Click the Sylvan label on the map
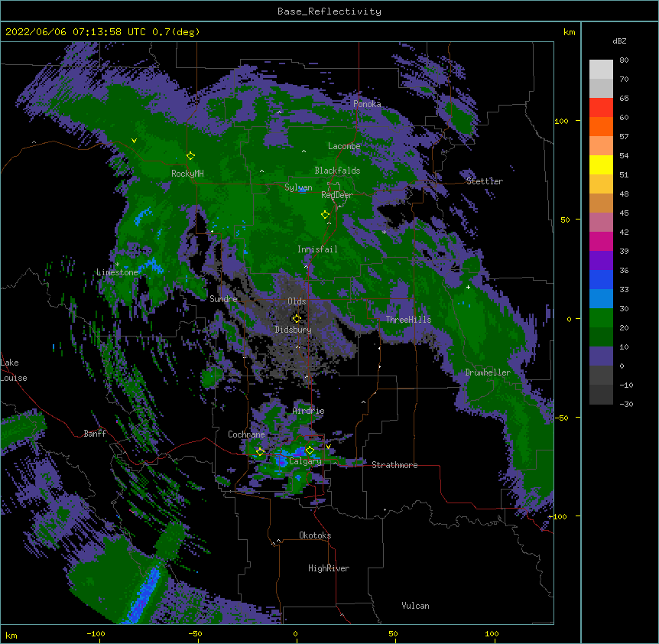Viewport: 659px width, 644px height. (298, 187)
